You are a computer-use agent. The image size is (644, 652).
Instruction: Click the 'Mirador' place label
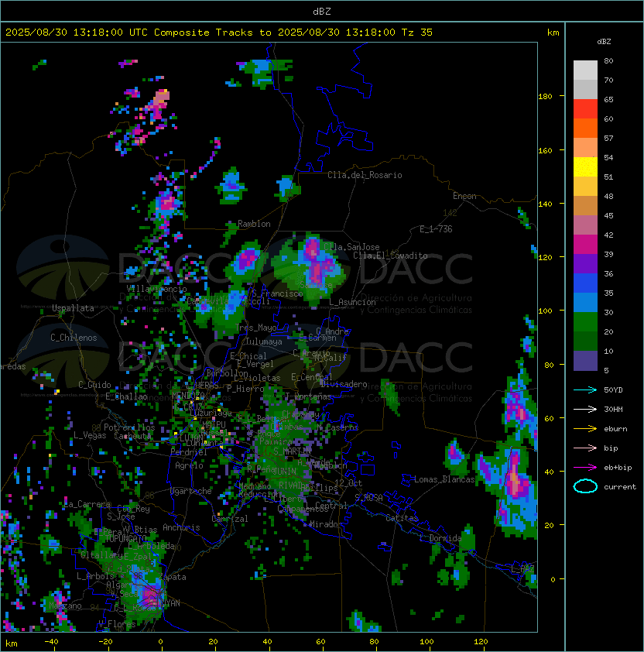coord(326,524)
